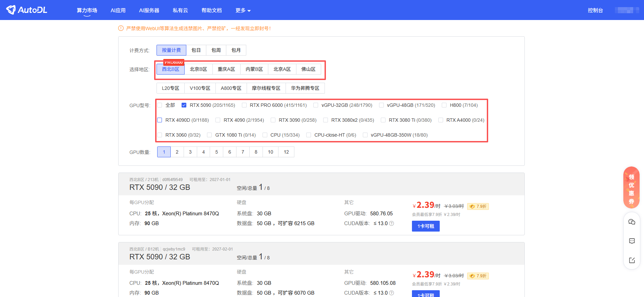
Task: Select 包周 billing mode
Action: point(216,50)
